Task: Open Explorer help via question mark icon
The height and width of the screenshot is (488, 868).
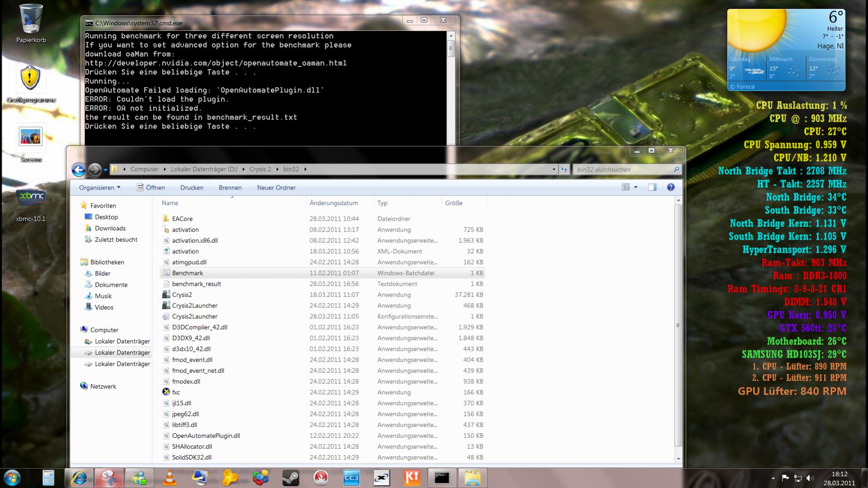Action: pyautogui.click(x=671, y=187)
